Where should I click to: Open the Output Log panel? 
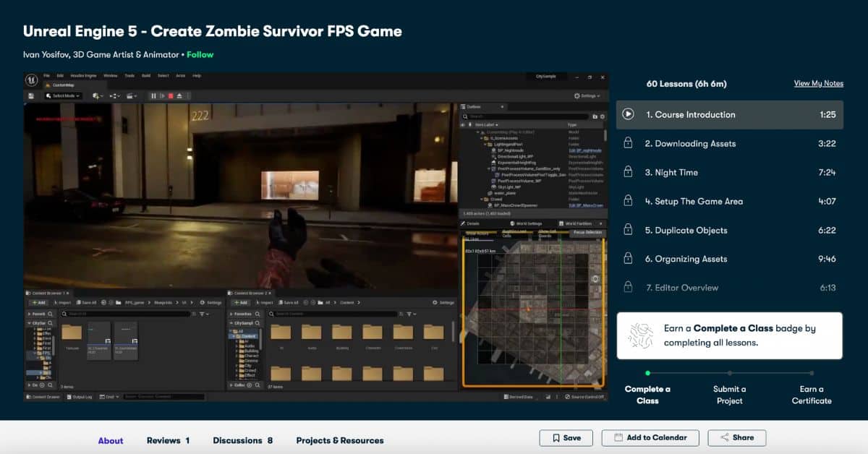[81, 396]
